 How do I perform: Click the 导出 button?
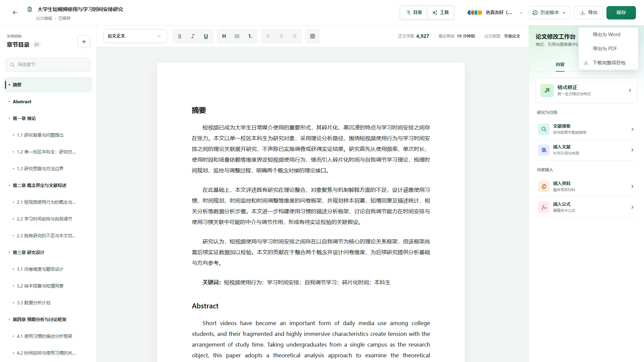point(588,13)
